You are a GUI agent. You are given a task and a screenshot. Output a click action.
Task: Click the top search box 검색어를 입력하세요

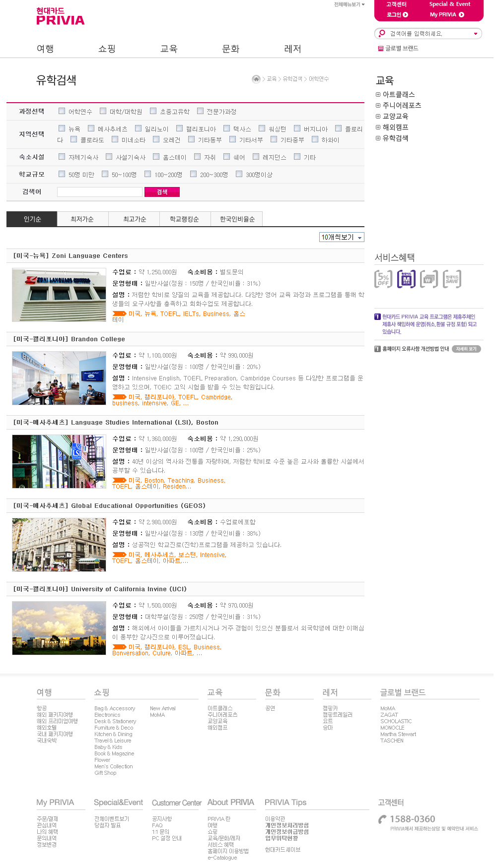tap(428, 34)
